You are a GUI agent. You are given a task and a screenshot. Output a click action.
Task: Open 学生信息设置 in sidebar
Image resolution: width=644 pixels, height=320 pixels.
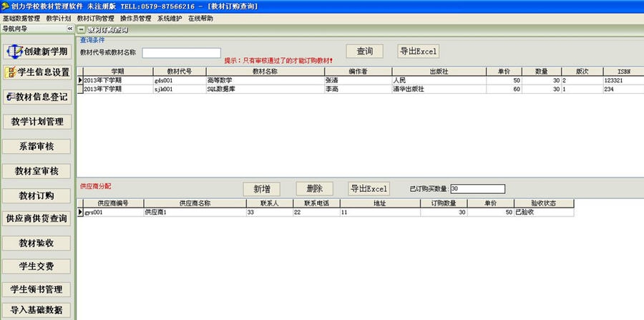click(37, 72)
